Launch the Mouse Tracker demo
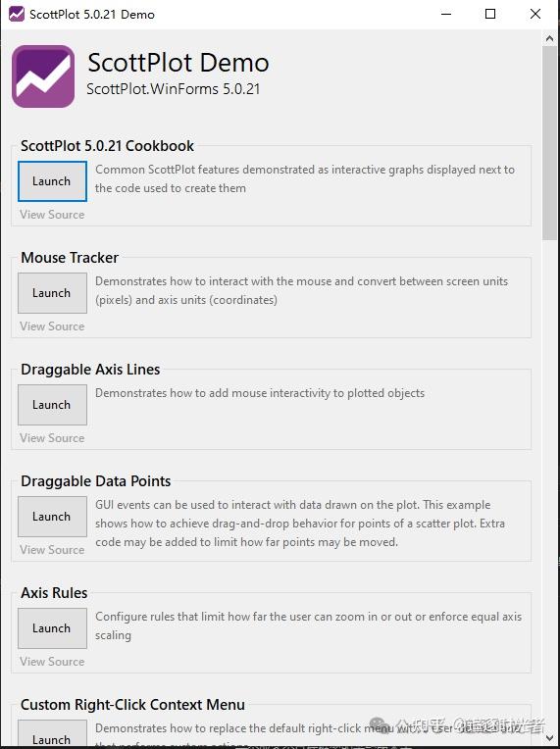Image resolution: width=560 pixels, height=749 pixels. coord(52,293)
